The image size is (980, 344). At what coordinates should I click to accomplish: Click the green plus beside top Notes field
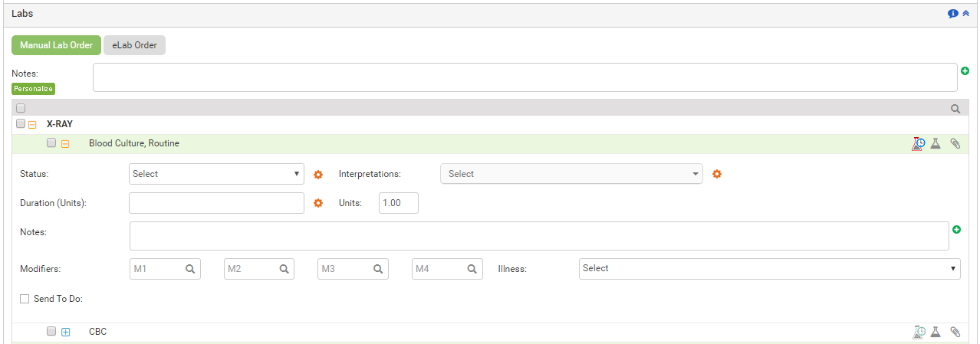coord(965,70)
